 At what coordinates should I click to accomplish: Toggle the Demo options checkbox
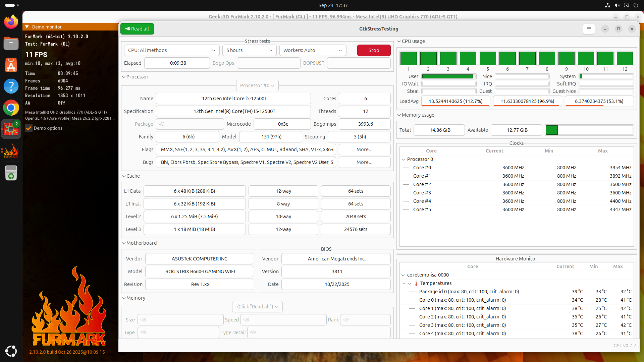pos(29,128)
